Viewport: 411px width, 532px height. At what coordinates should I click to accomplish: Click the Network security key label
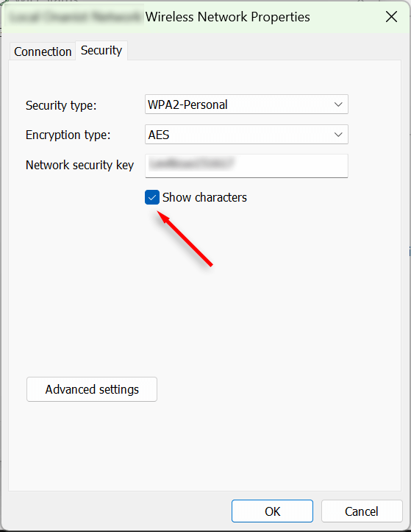point(79,166)
